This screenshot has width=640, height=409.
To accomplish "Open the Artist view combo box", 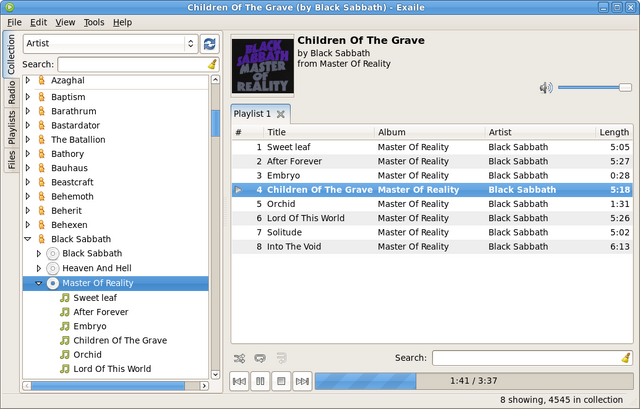I will pyautogui.click(x=111, y=44).
